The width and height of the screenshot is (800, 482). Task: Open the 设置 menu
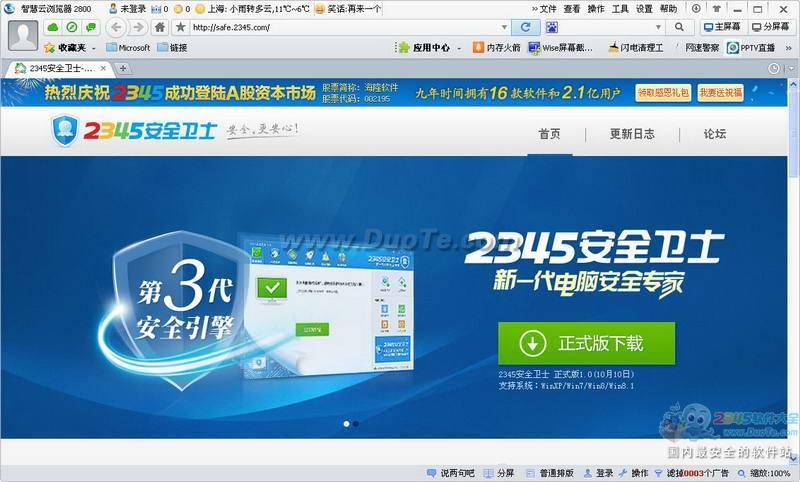click(x=644, y=9)
